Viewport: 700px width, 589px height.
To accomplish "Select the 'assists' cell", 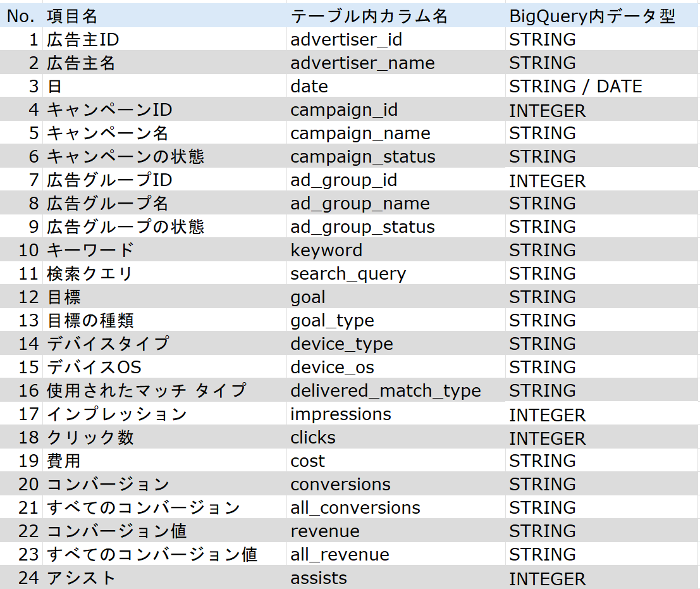I will click(x=396, y=578).
